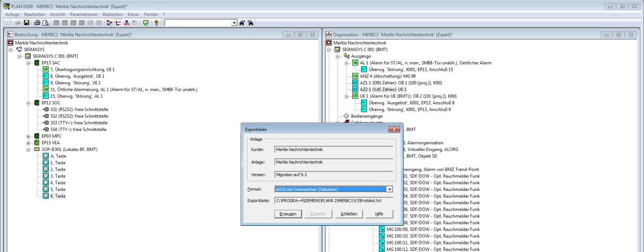Select '9, Überwg. Störung, UE 1' row

75,83
